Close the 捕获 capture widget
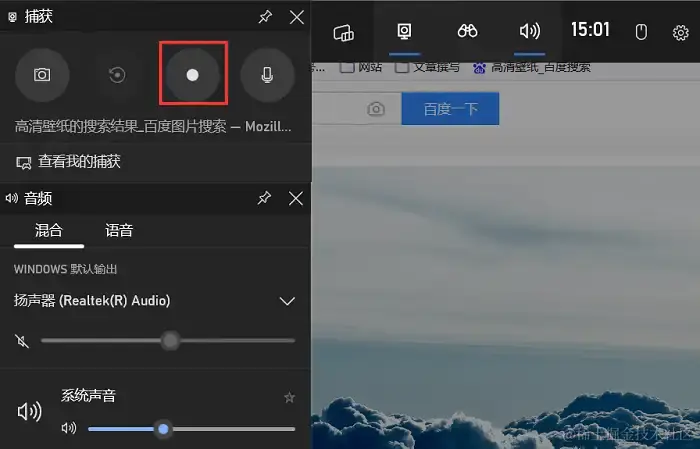Screen dimensions: 700x449 click(x=297, y=17)
